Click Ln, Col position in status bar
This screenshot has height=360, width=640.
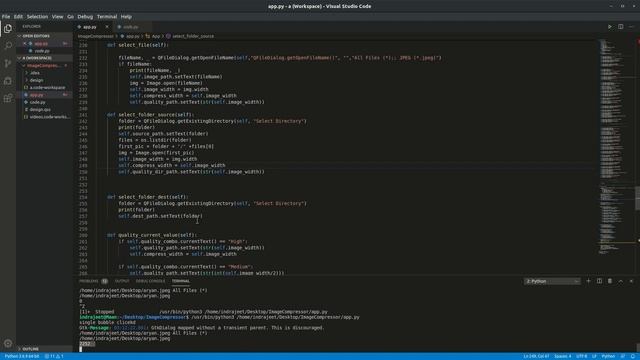pyautogui.click(x=536, y=356)
